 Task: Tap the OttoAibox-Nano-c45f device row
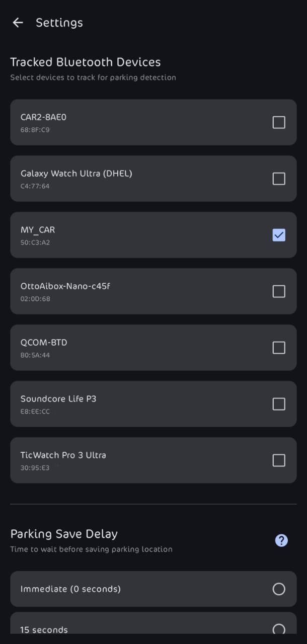[126, 291]
